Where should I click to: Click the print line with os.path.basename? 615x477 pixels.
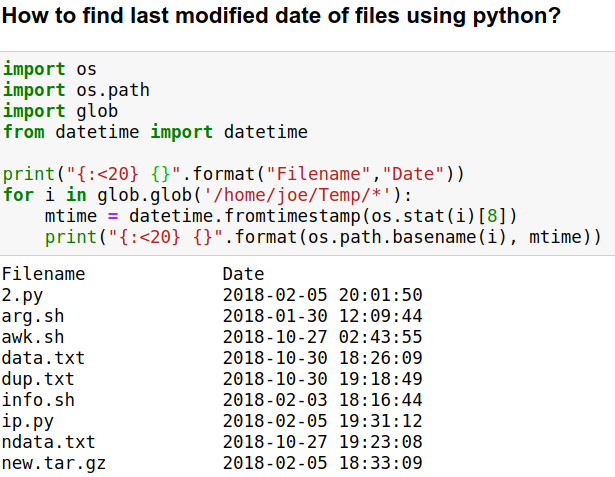tap(323, 238)
